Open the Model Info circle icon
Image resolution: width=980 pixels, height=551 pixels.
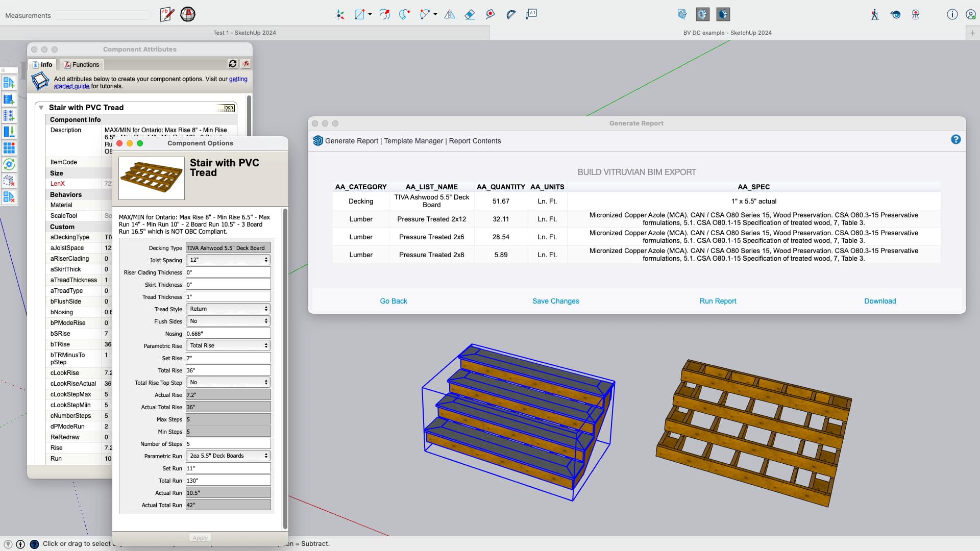pos(952,14)
